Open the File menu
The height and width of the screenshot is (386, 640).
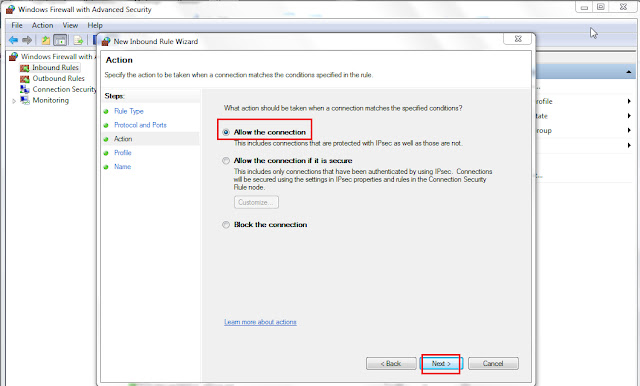tap(17, 25)
